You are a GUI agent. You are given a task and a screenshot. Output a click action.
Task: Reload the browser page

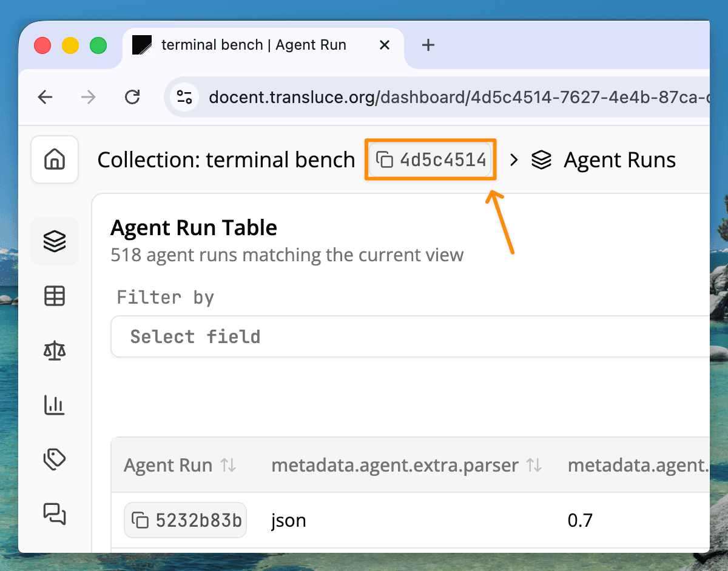132,97
